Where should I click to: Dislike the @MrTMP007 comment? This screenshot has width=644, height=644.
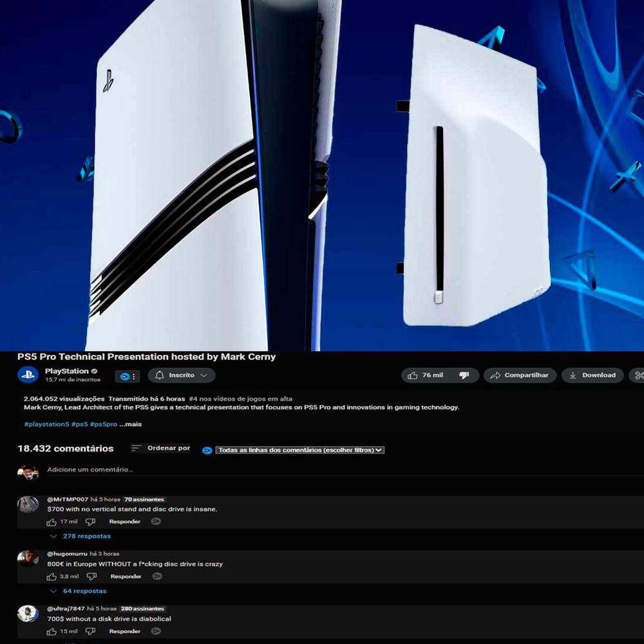[x=90, y=522]
